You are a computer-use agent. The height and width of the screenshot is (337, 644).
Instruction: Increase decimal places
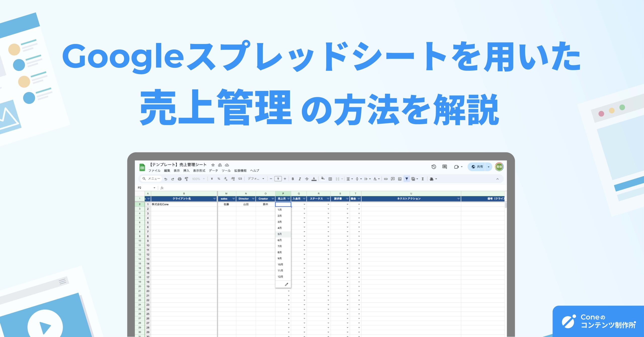point(233,179)
